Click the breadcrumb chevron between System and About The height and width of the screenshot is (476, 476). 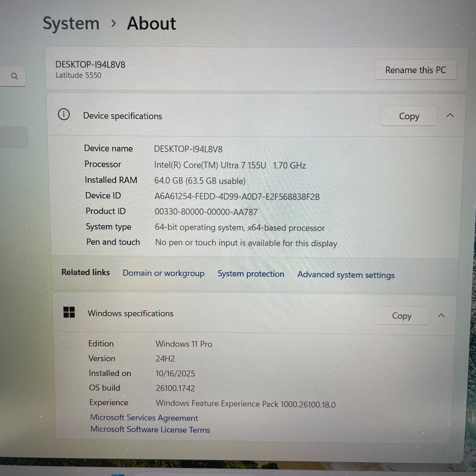(x=114, y=23)
